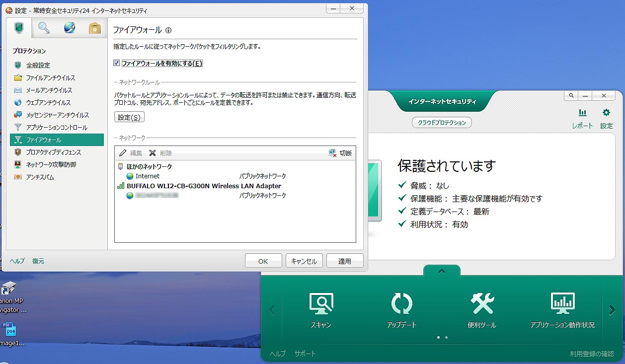
Task: Click the Canon MP Navigator desktop shortcut
Action: click(11, 297)
